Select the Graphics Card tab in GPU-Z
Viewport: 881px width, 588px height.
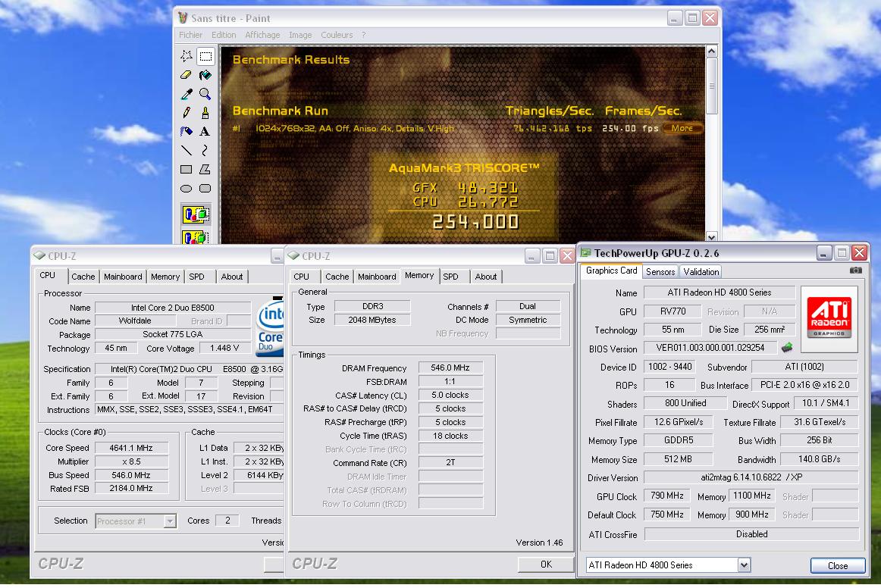tap(611, 271)
